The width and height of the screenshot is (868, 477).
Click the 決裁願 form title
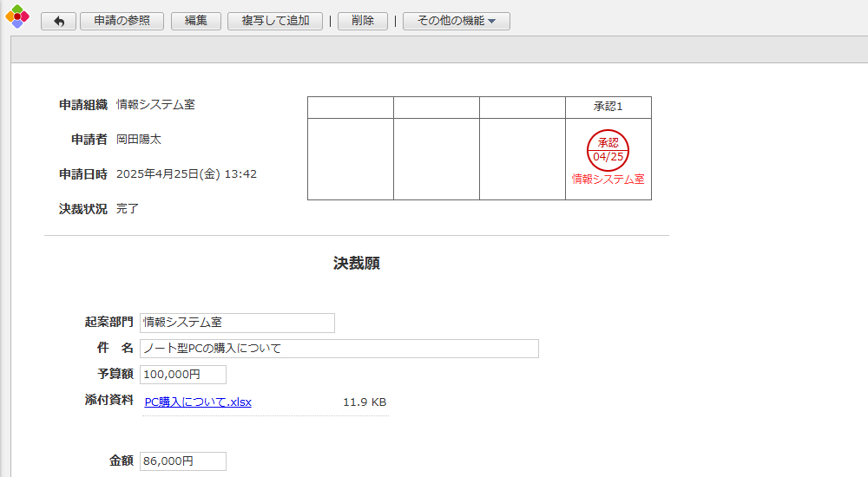coord(357,264)
